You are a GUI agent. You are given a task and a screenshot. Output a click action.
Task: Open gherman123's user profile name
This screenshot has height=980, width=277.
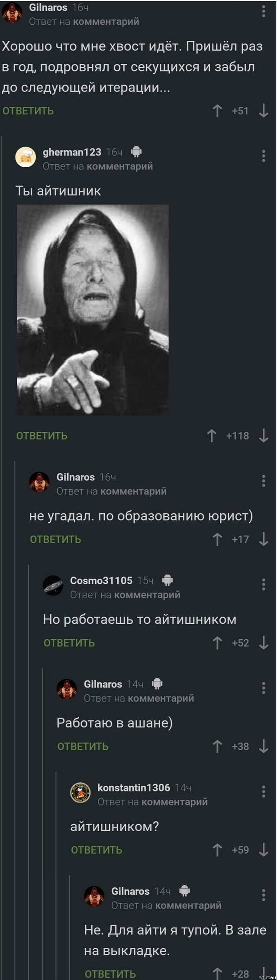[72, 152]
